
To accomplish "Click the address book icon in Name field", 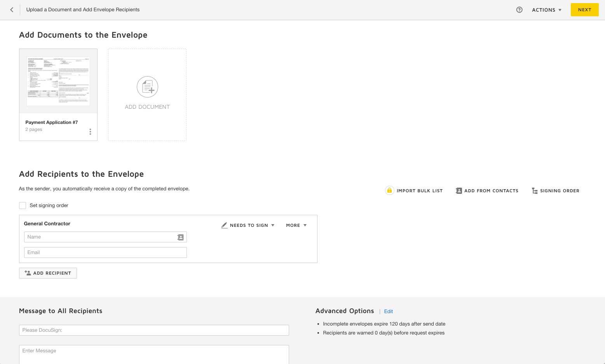I will 180,237.
